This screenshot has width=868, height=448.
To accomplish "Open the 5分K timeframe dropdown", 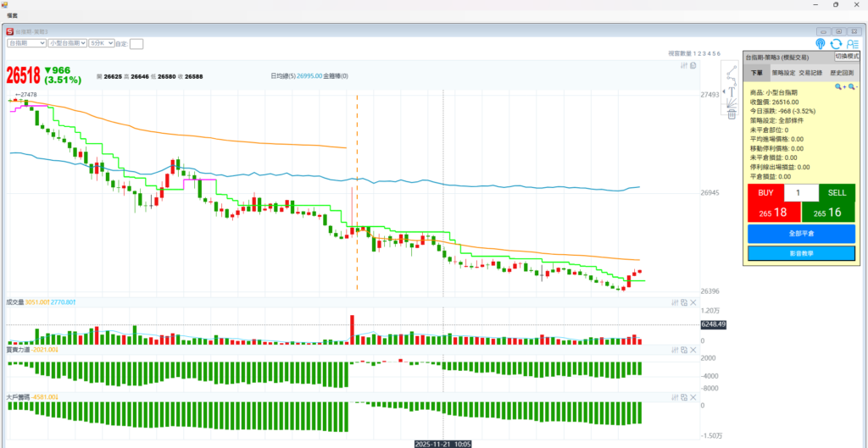I will [x=100, y=42].
